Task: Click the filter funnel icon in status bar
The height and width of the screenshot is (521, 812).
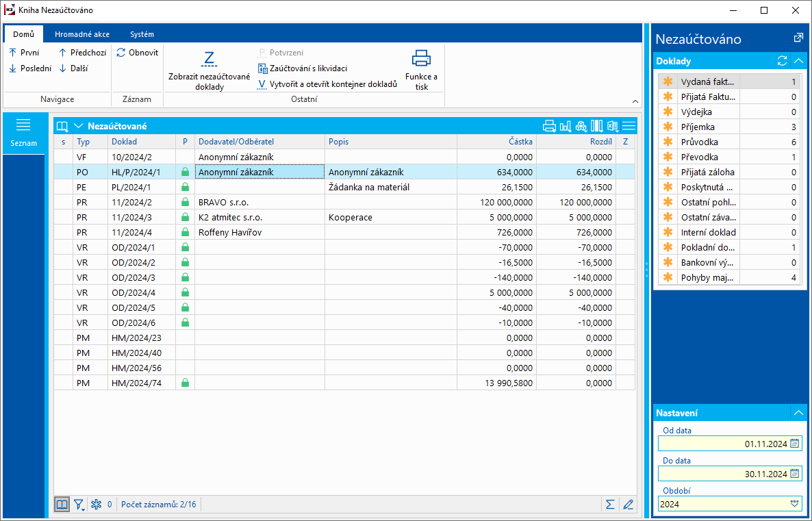Action: click(x=79, y=505)
